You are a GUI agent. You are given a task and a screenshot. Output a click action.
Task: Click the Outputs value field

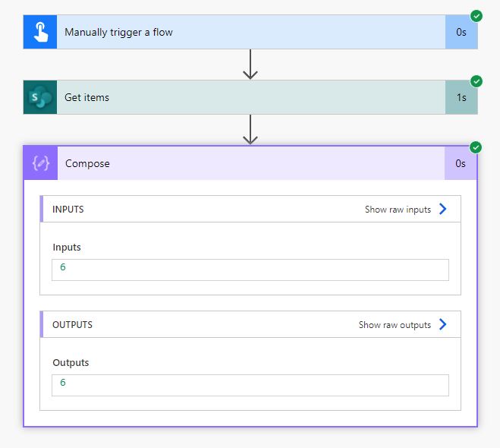pos(250,386)
